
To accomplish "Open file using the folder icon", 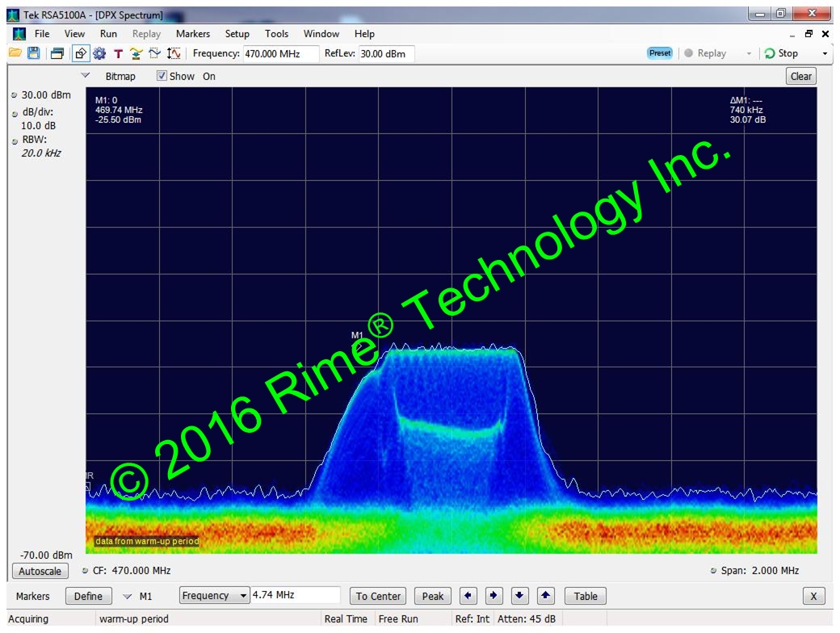I will tap(15, 53).
